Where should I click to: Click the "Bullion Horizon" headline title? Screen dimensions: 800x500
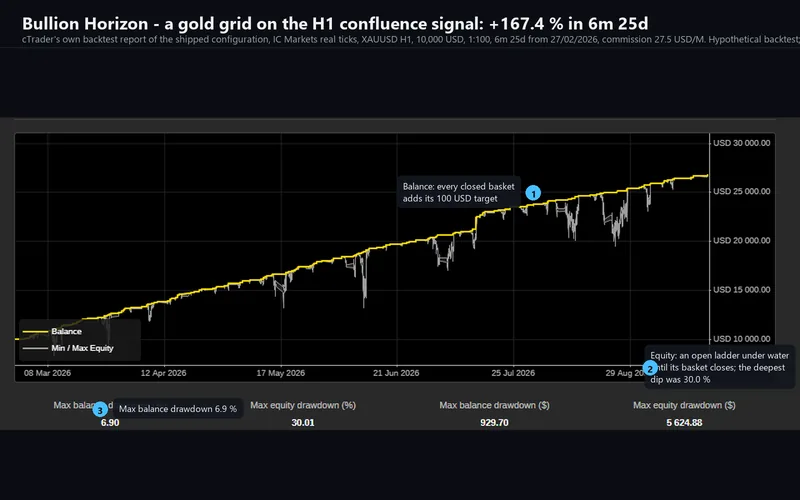335,23
